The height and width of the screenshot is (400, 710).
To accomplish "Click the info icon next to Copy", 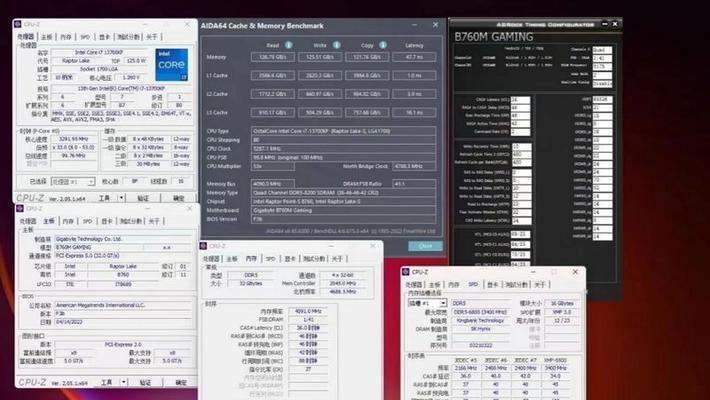I will point(383,45).
